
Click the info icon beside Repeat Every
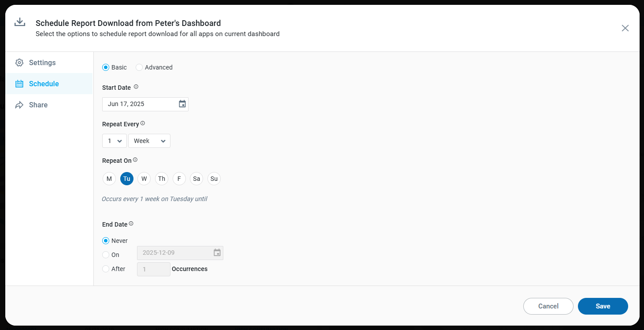pos(143,124)
